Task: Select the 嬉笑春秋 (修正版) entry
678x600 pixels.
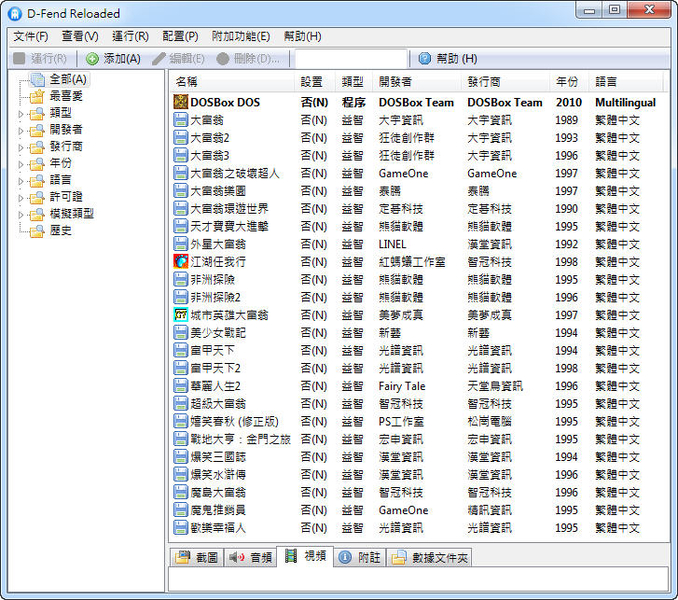Action: click(235, 421)
